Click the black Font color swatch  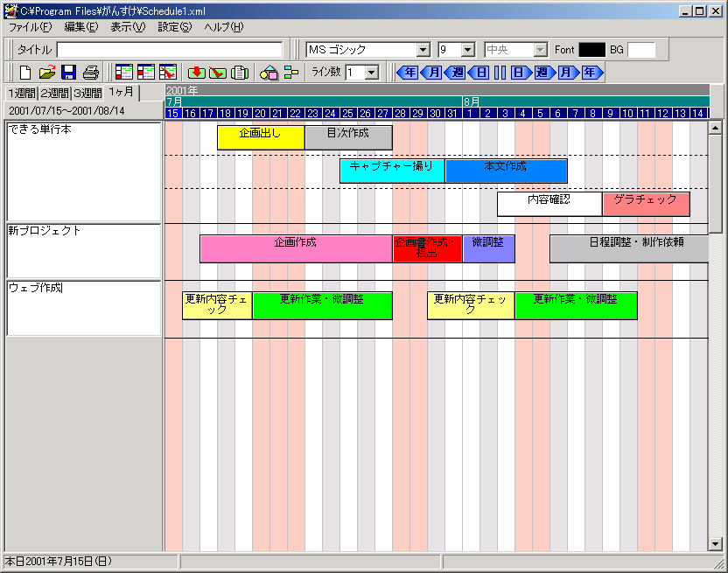(591, 50)
